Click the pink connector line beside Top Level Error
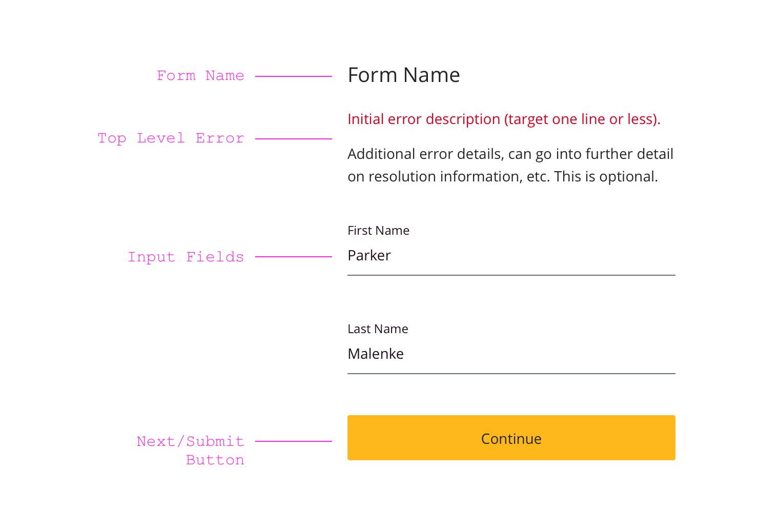 (294, 139)
